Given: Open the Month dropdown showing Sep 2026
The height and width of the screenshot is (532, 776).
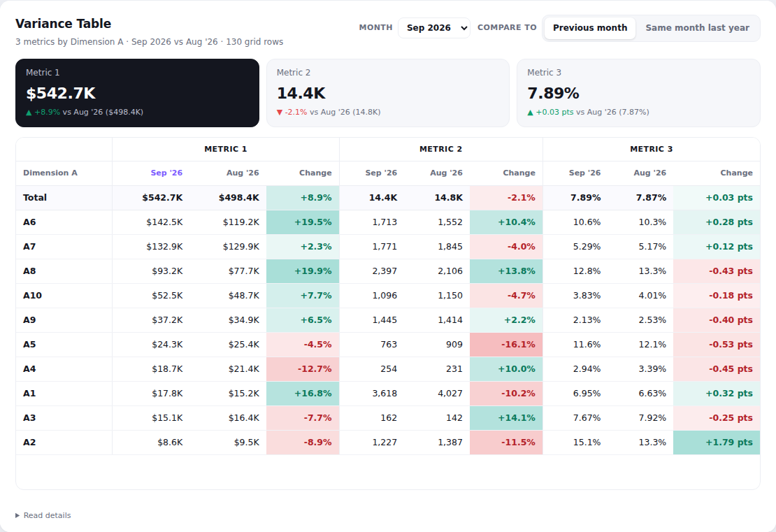Looking at the screenshot, I should coord(434,28).
